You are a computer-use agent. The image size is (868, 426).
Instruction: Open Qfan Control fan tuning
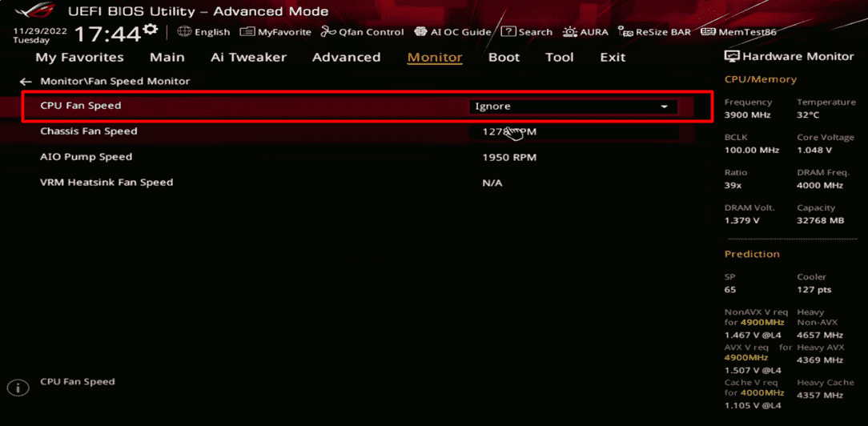click(363, 32)
